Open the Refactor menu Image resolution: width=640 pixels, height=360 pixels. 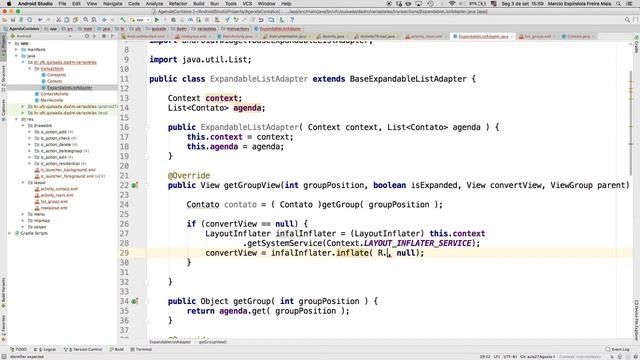(x=178, y=4)
